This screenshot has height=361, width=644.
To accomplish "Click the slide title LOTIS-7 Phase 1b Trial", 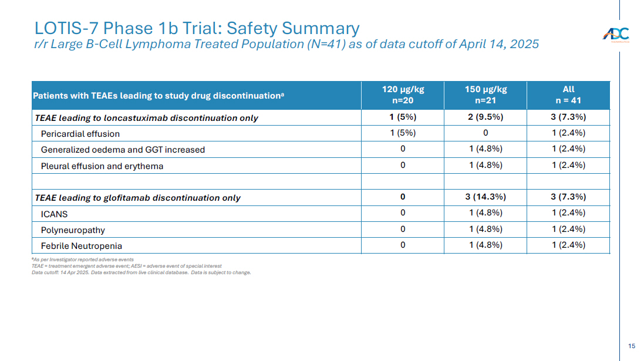I will [x=197, y=28].
